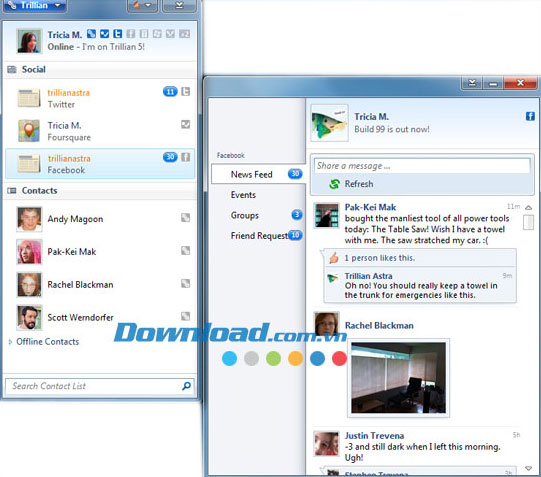Click Pak-Kei Mak's feed post avatar
Screen dimensions: 541x477
(327, 215)
